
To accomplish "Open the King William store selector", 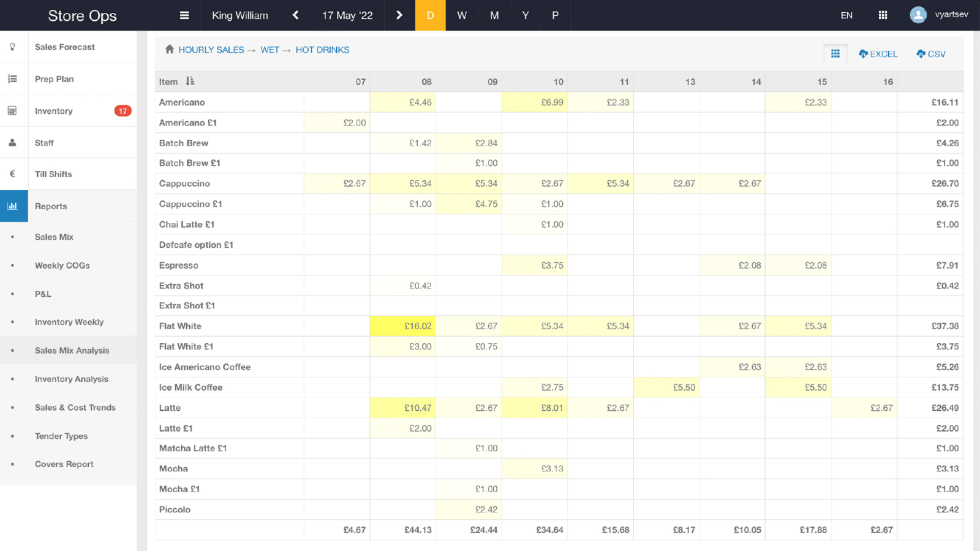I will click(x=240, y=15).
